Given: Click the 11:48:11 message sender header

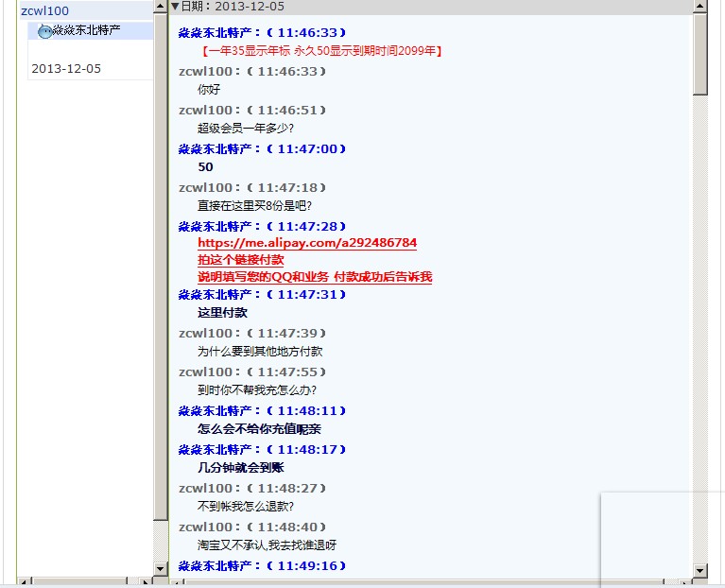Looking at the screenshot, I should coord(263,411).
